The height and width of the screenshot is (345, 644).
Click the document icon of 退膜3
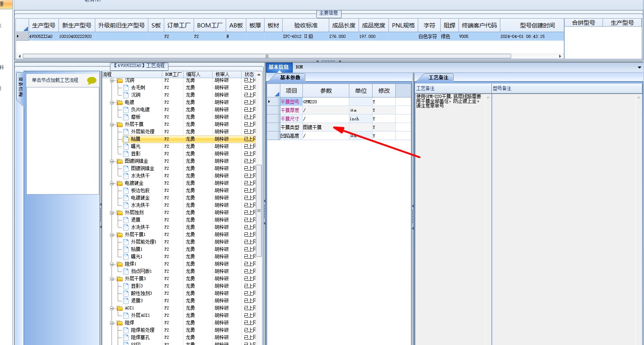(x=126, y=301)
